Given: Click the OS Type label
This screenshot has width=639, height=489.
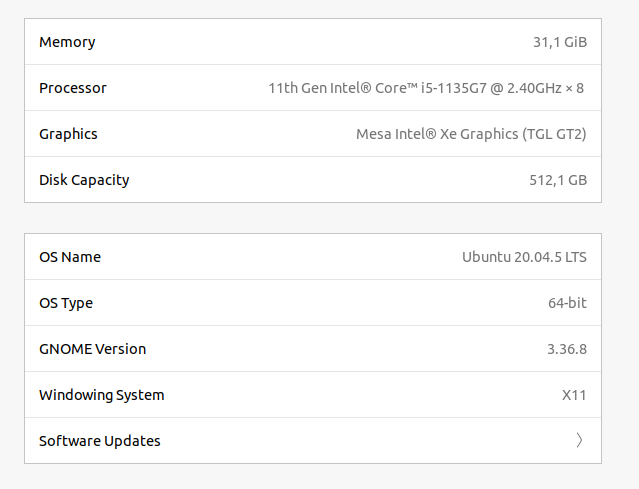Looking at the screenshot, I should 66,303.
